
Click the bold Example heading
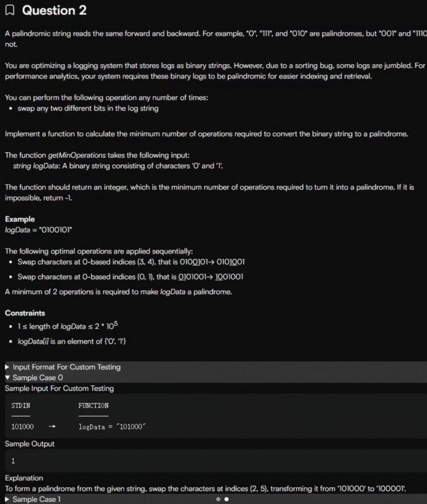tap(20, 219)
